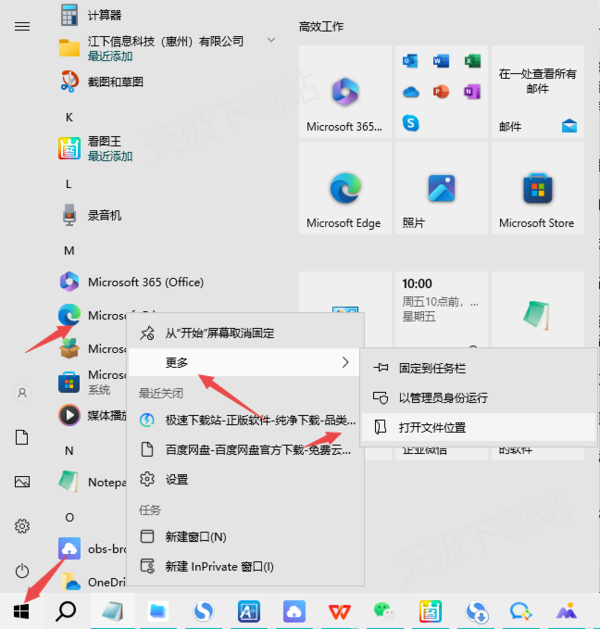Choose 固定到任务栏 in the submenu
This screenshot has width=600, height=629.
pos(478,368)
